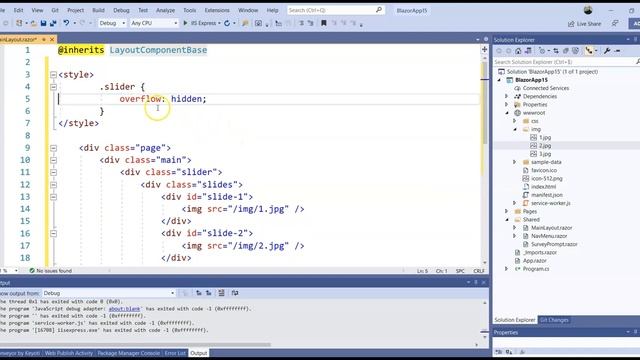Click the Live Share icon

[571, 24]
